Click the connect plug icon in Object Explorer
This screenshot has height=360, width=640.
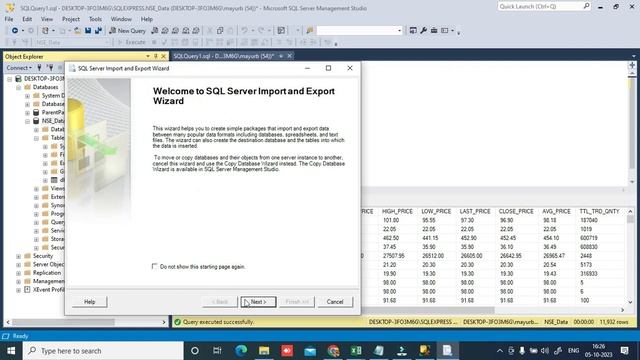point(40,68)
